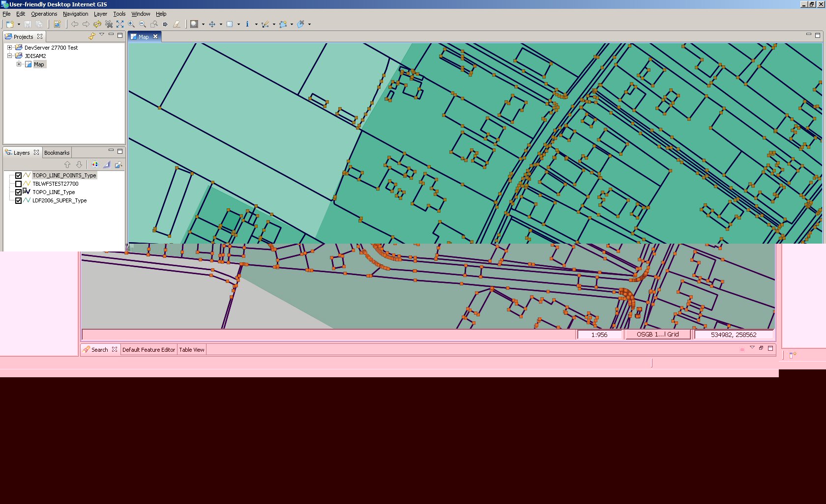Enable the TBLWFSTEST27700 layer checkbox

point(18,184)
